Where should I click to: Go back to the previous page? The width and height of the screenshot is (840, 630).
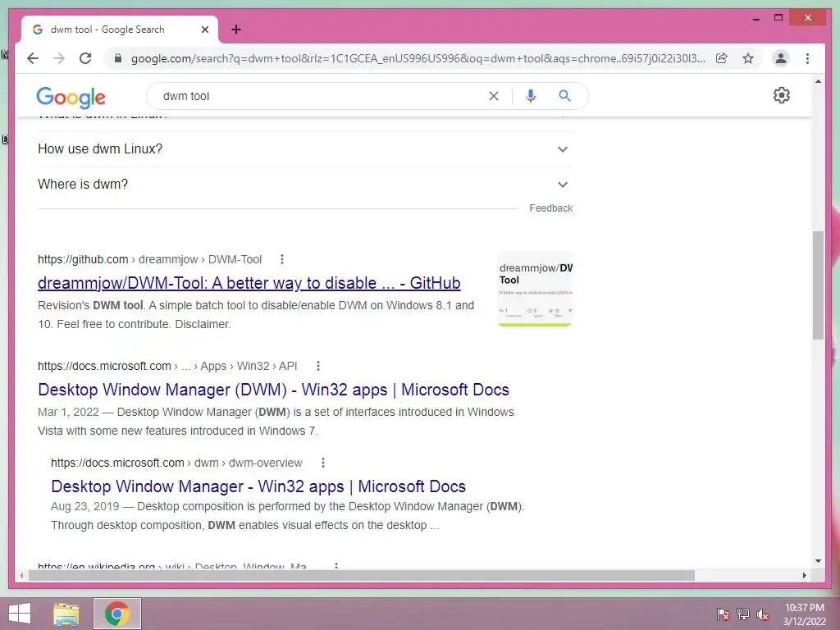[33, 58]
